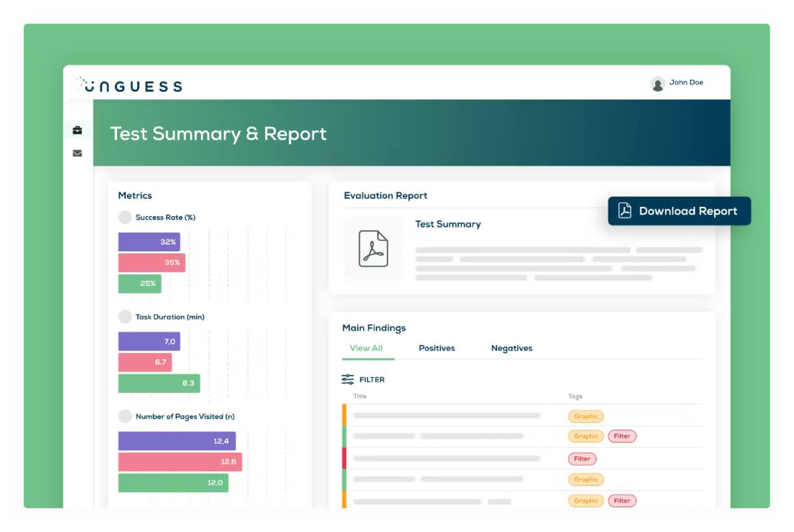Switch to the Positives tab
This screenshot has width=794, height=532.
coord(436,348)
